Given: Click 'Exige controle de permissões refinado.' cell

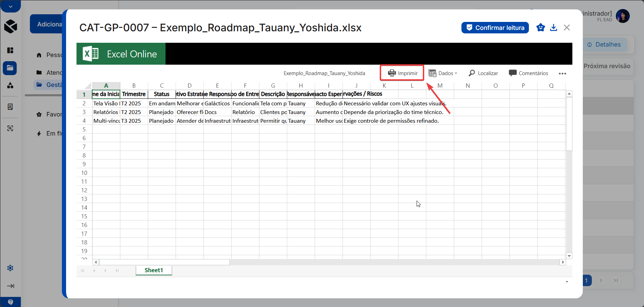Looking at the screenshot, I should pos(391,121).
